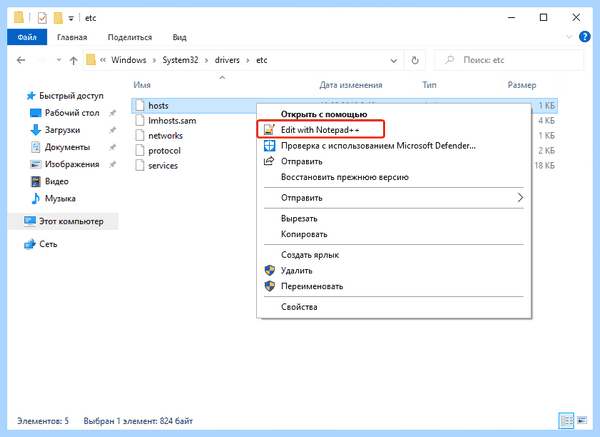
Task: Click pin icon next to Документы
Action: 112,147
